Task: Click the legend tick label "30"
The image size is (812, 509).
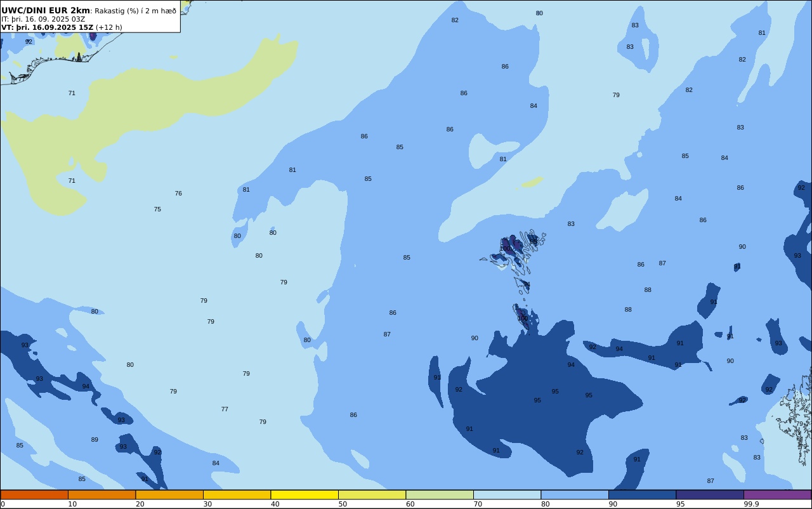Action: 207,504
